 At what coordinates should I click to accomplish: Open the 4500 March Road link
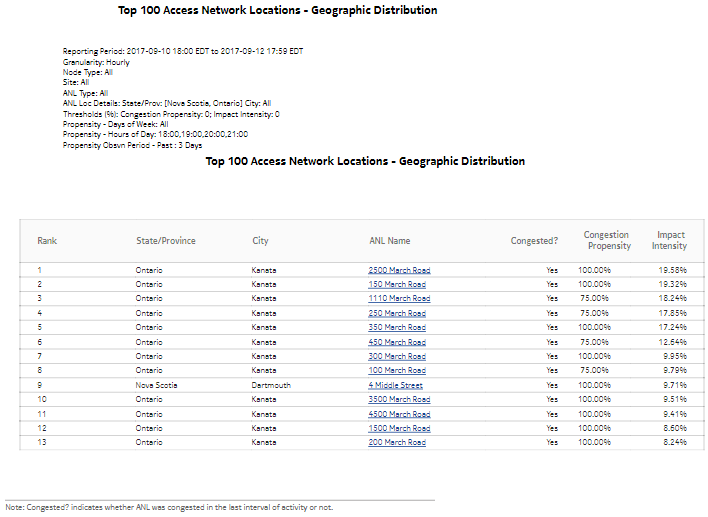click(x=399, y=414)
